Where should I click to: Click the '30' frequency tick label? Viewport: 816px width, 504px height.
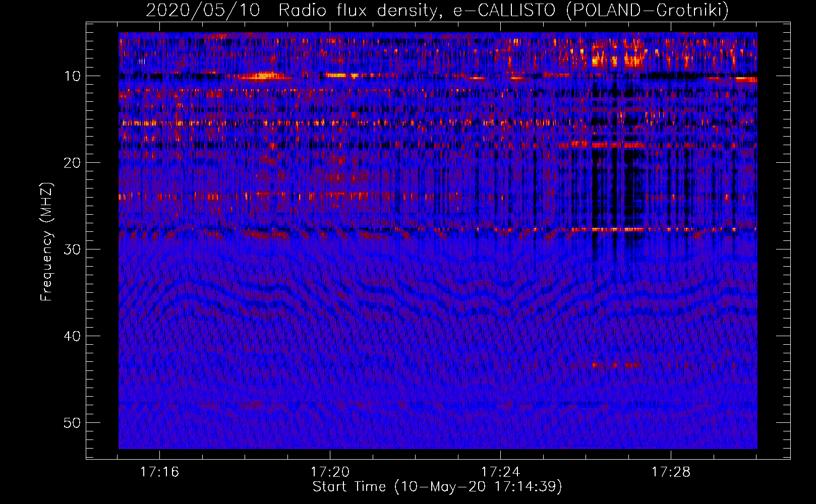(x=73, y=249)
